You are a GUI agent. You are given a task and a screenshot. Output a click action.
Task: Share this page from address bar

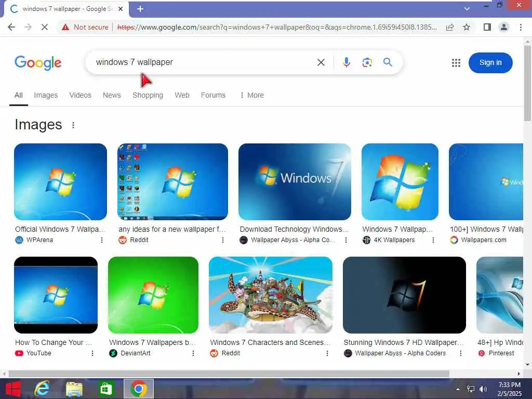pos(450,27)
